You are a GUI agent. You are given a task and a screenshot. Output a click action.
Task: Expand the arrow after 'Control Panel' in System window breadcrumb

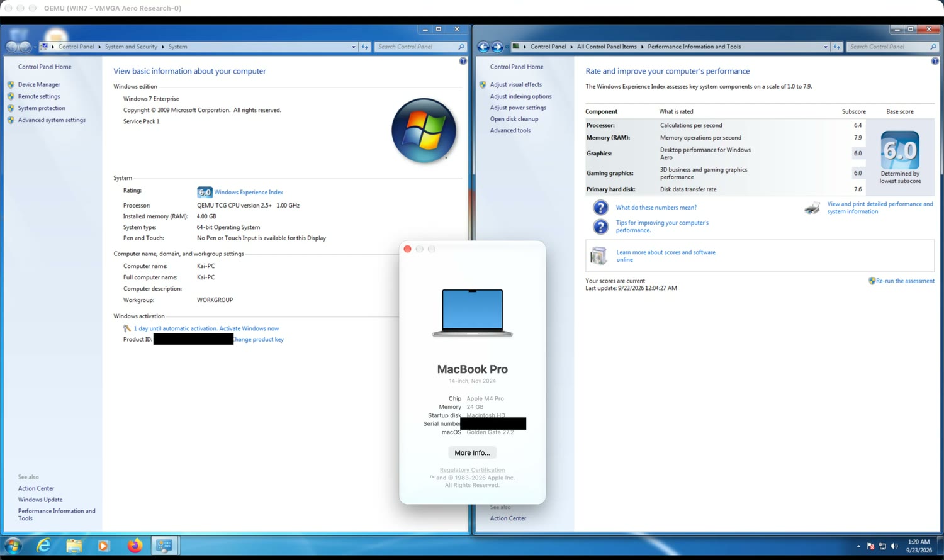click(99, 47)
